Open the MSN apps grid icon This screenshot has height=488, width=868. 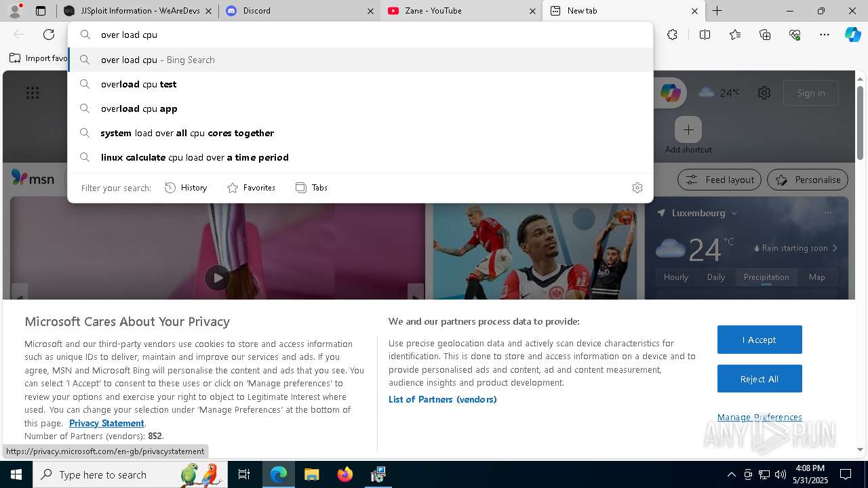point(33,93)
